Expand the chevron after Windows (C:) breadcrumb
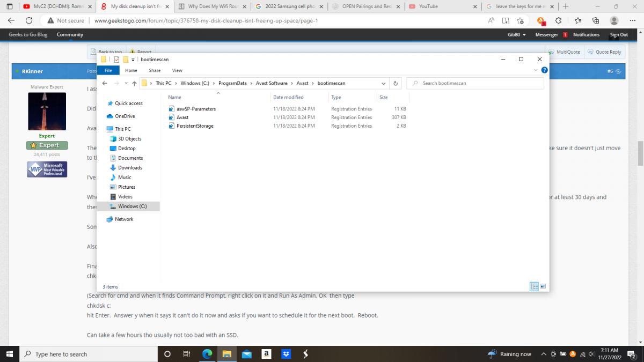The image size is (644, 362). tap(214, 83)
